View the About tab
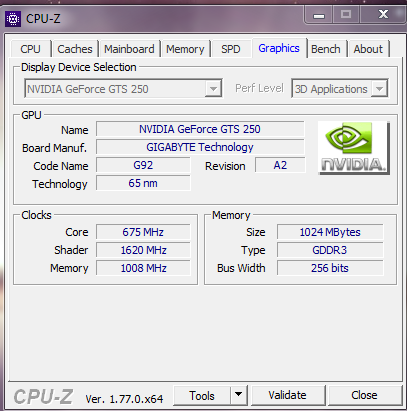The image size is (407, 411). [368, 49]
